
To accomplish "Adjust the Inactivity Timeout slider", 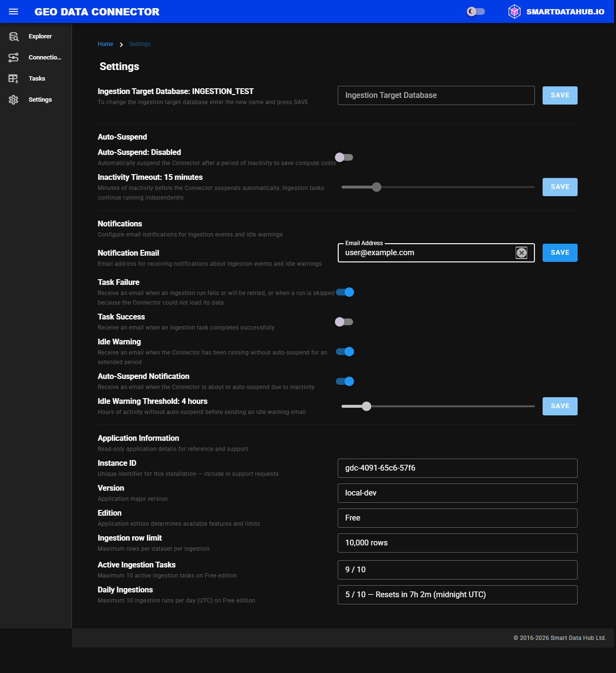I will point(377,187).
